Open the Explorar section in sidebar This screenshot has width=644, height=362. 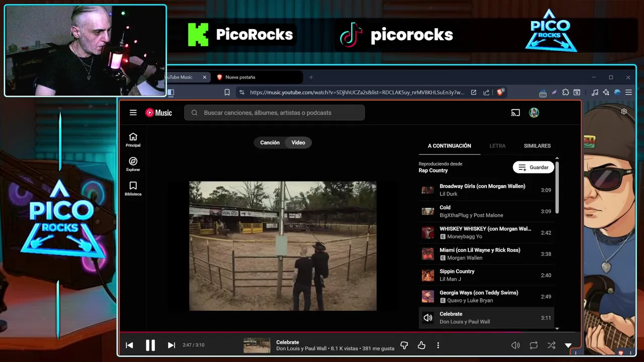click(133, 164)
